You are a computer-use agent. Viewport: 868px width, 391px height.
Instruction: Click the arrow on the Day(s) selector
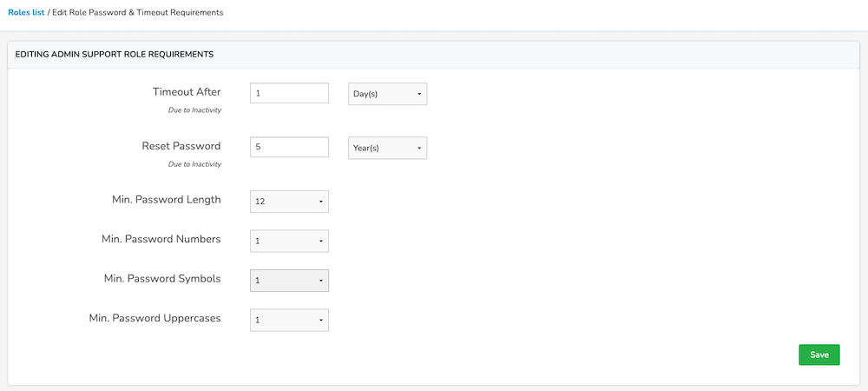tap(419, 95)
